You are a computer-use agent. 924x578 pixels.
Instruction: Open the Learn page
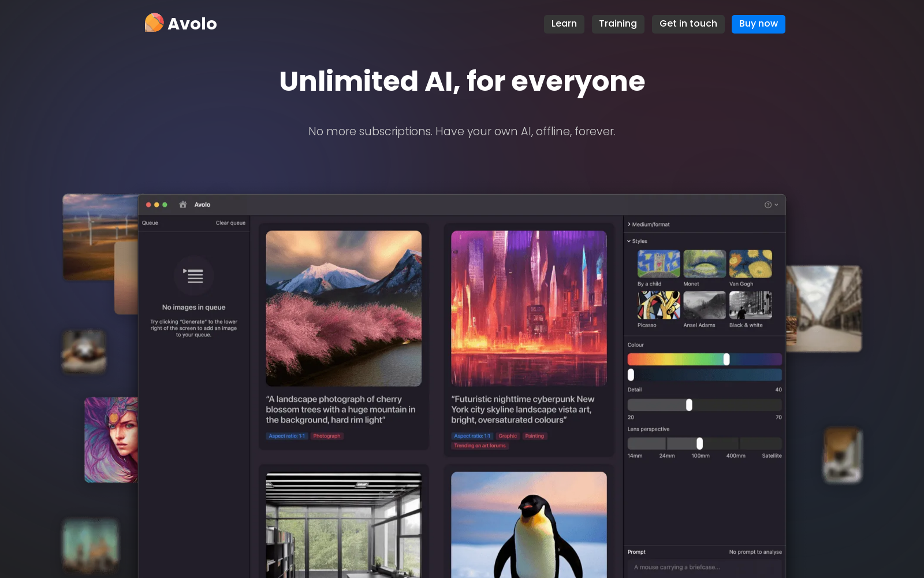click(x=564, y=24)
